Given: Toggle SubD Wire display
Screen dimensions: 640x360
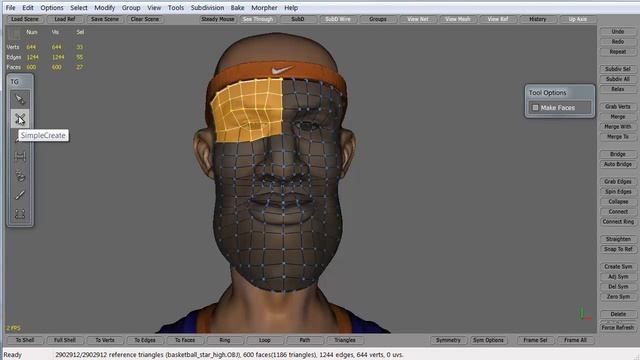Looking at the screenshot, I should click(338, 19).
